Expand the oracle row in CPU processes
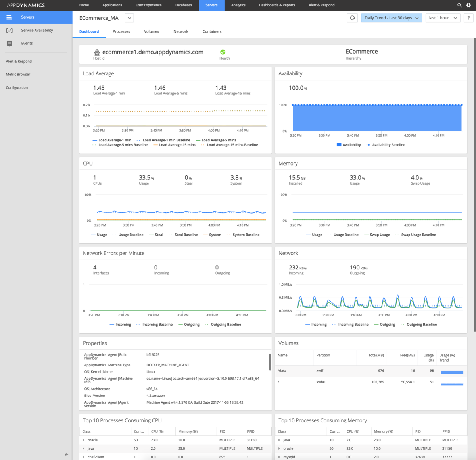476x460 pixels. (83, 440)
